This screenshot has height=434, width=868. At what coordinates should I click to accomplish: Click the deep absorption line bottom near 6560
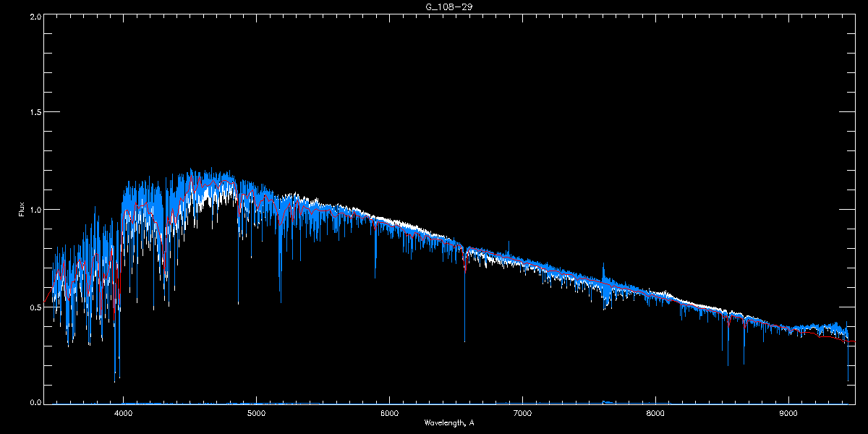464,340
